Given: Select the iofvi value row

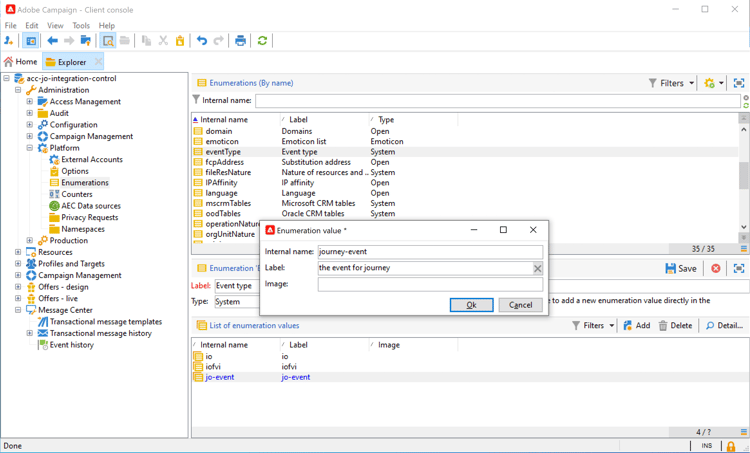Looking at the screenshot, I should coord(470,367).
